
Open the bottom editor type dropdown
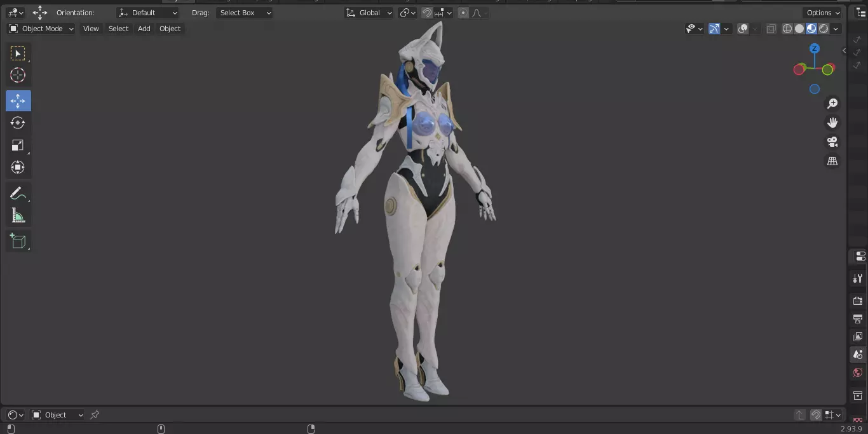click(15, 415)
